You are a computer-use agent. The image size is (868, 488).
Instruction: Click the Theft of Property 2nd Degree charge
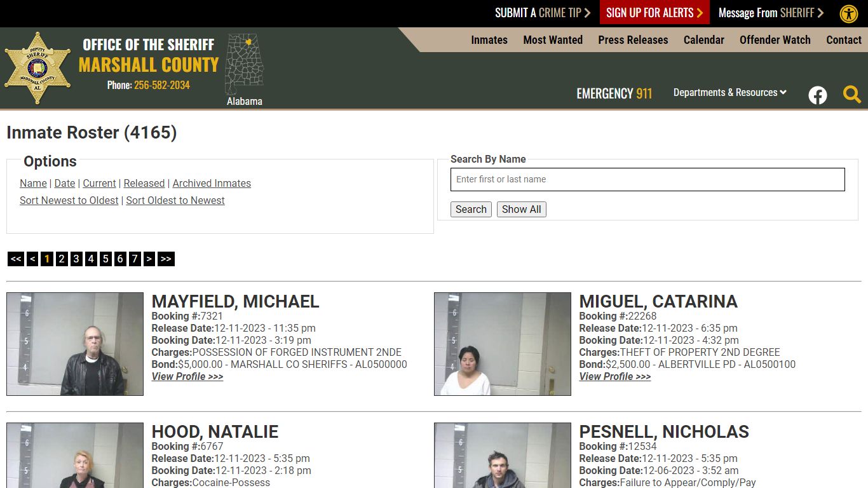pyautogui.click(x=700, y=352)
